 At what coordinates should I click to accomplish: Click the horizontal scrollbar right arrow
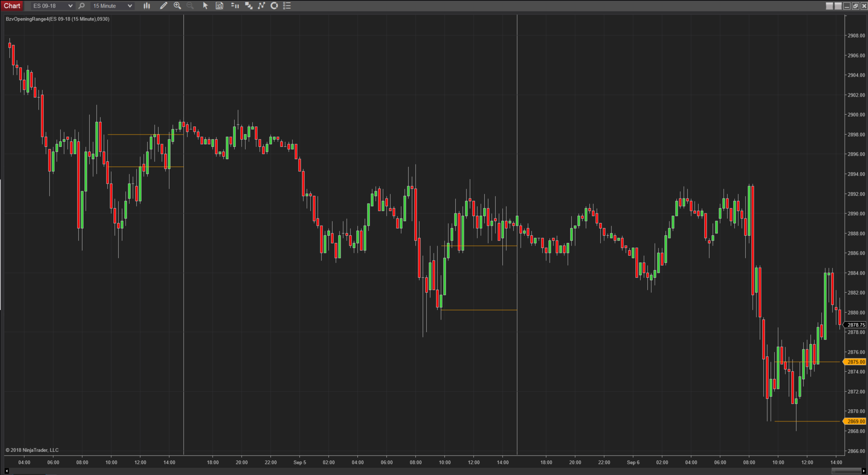coord(864,471)
